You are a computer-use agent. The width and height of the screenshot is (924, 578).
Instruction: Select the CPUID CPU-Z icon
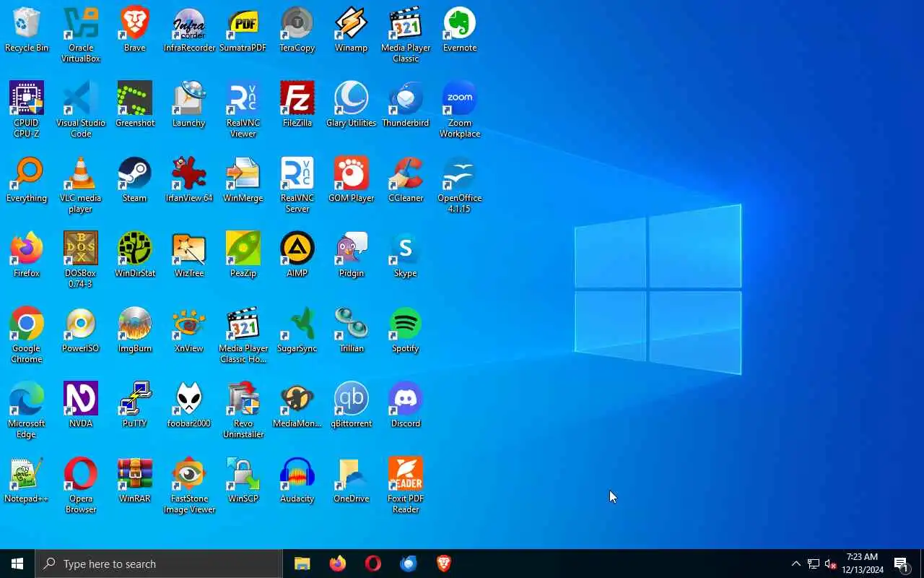tap(27, 111)
